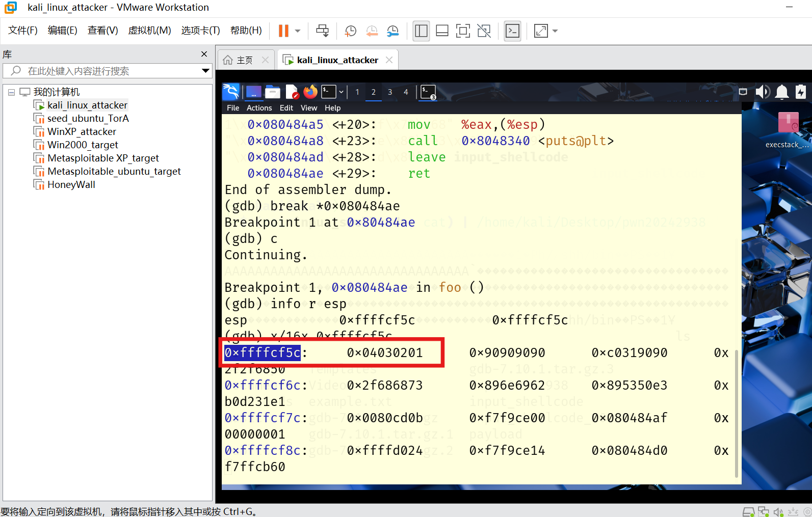Screen dimensions: 812x517
Task: Select seed_ubuntu_TorA virtual machine
Action: tap(88, 118)
